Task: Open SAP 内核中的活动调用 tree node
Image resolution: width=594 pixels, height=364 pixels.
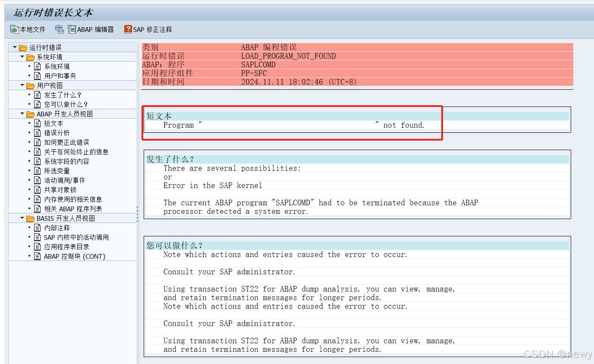Action: tap(76, 237)
